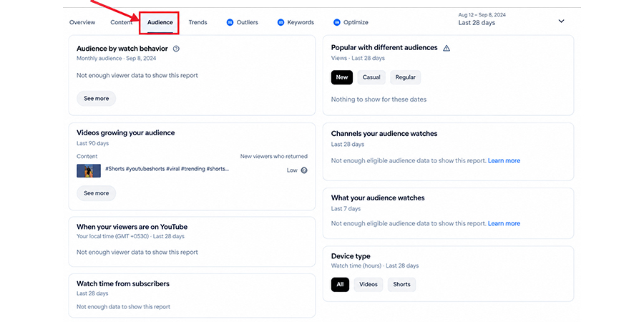Select the Regular audience filter chip
Viewport: 644px width, 322px height.
[406, 77]
